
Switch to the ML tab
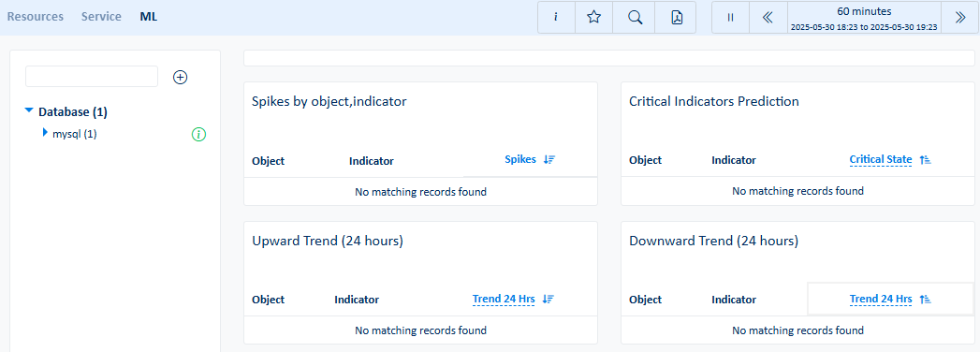[149, 17]
